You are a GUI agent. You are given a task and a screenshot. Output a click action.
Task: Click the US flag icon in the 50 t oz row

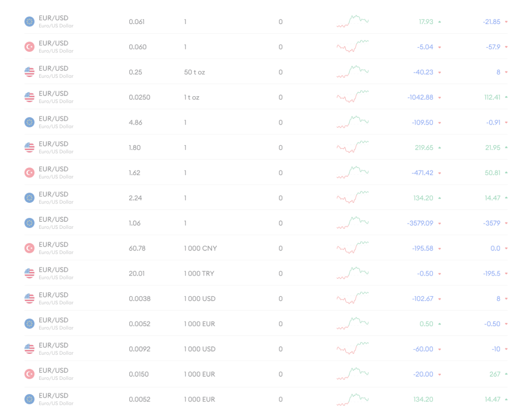(29, 72)
